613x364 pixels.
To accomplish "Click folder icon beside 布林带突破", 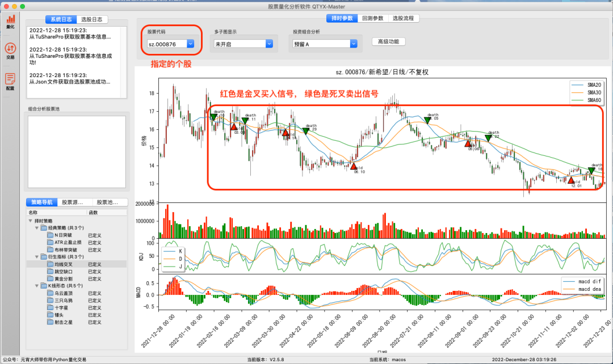I will pyautogui.click(x=50, y=249).
